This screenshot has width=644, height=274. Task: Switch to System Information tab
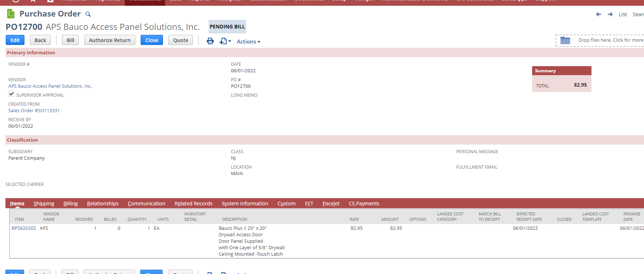point(245,204)
